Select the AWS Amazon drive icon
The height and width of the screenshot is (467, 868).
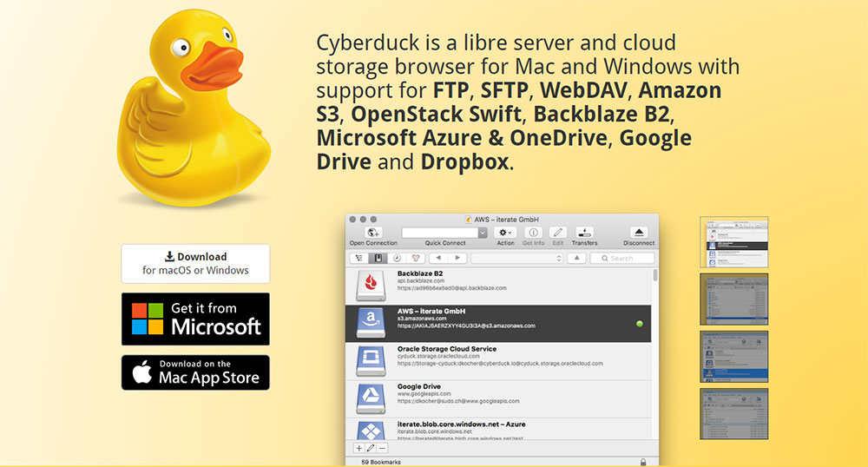371,323
